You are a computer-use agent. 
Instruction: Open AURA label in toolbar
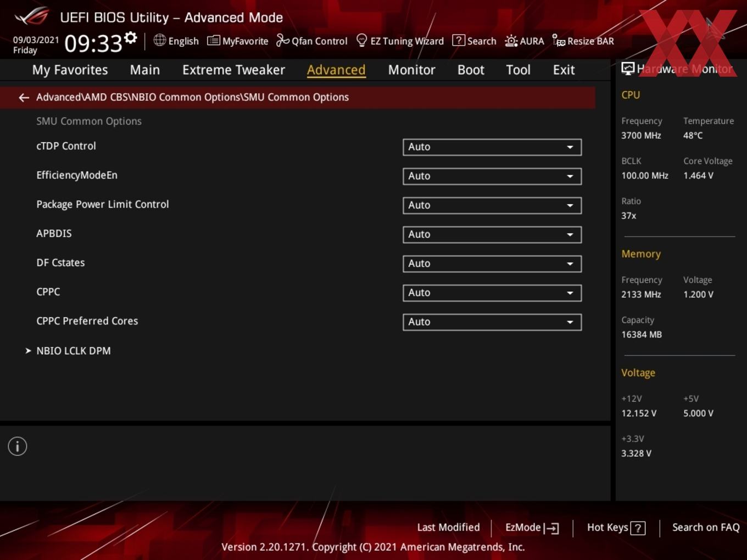click(x=532, y=41)
